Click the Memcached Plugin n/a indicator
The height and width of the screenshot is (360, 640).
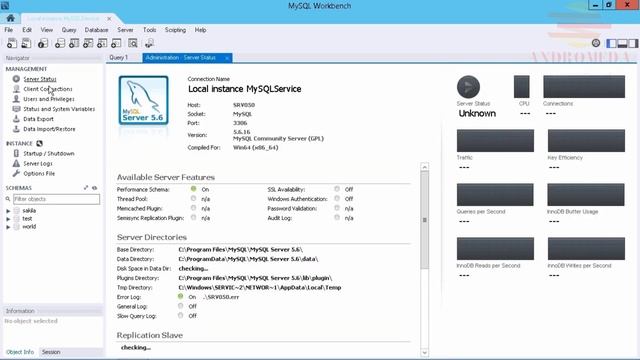coord(193,208)
